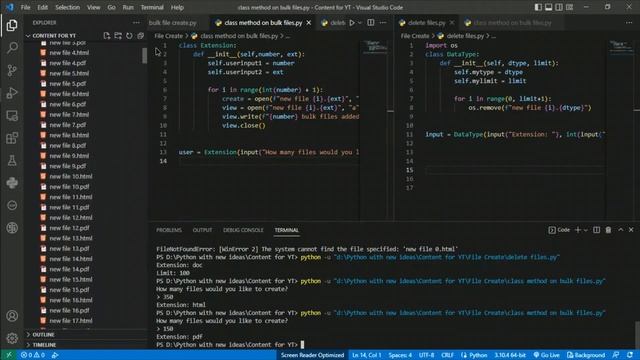
Task: Open the Accounts menu icon
Action: click(x=12, y=316)
